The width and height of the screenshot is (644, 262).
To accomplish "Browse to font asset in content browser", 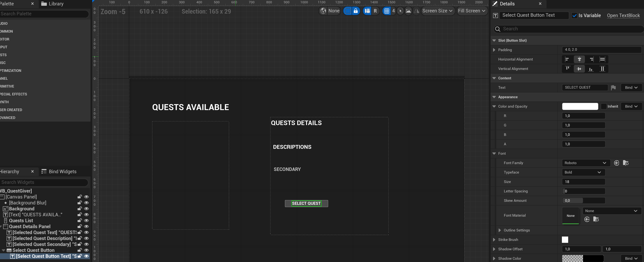I will pos(625,163).
